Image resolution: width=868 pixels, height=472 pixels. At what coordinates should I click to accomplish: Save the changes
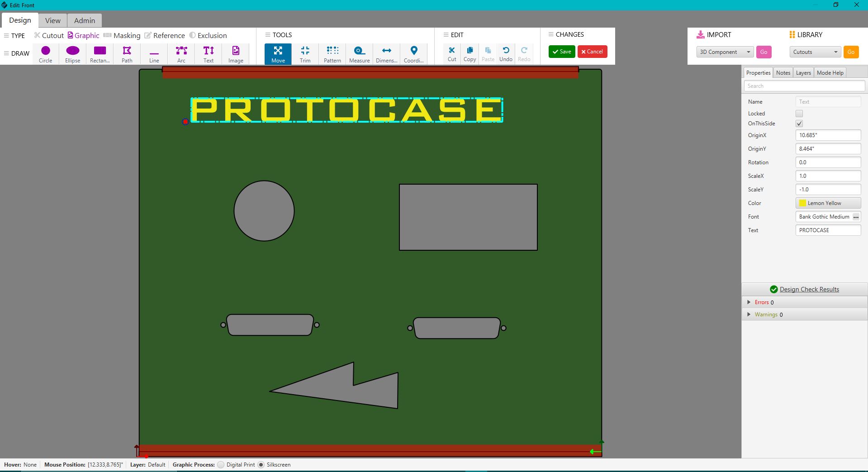(562, 52)
